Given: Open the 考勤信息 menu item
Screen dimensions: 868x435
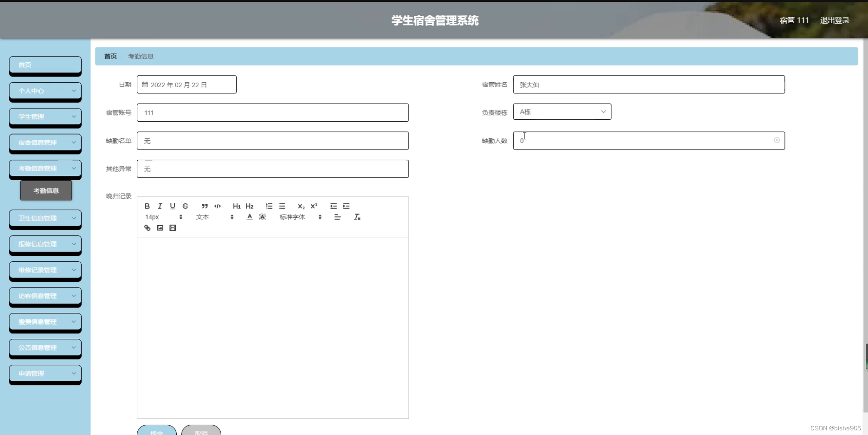Looking at the screenshot, I should [46, 190].
